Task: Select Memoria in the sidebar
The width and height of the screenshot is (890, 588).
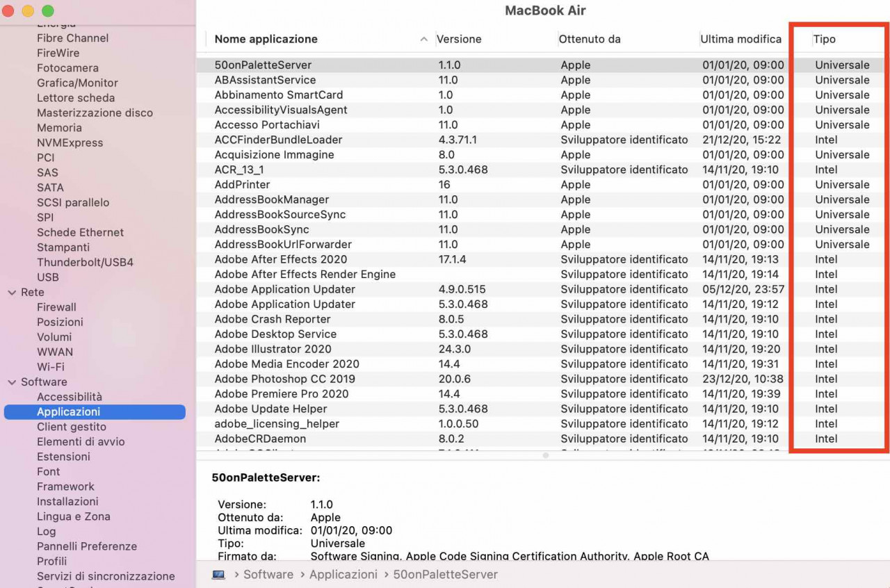Action: (x=59, y=128)
